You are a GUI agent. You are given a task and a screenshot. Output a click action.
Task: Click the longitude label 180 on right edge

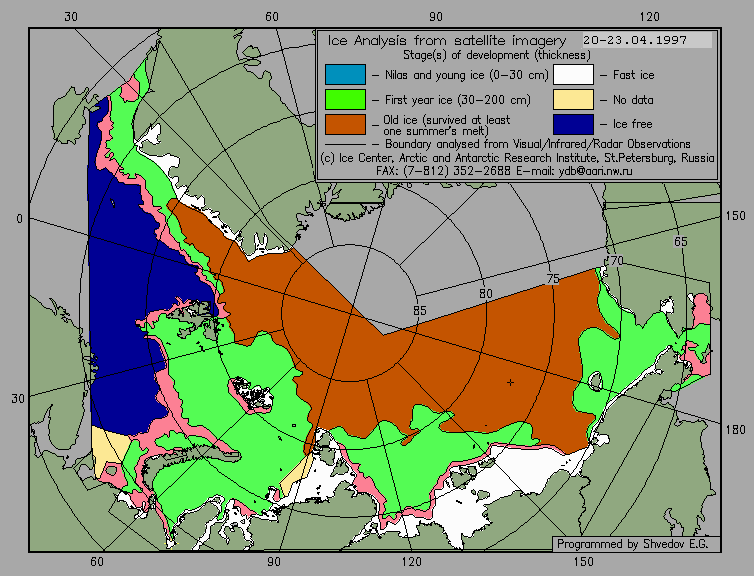(735, 429)
